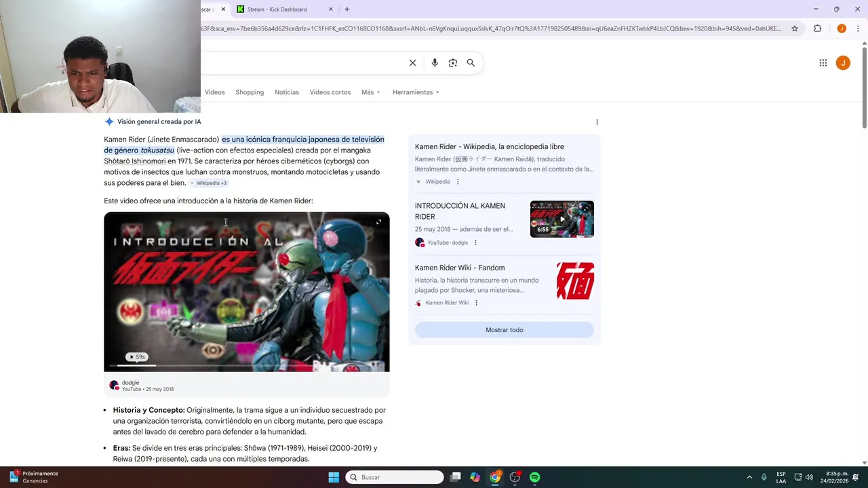Screen dimensions: 868x488
Task: Click the main Introducción video thumbnail
Action: click(247, 292)
